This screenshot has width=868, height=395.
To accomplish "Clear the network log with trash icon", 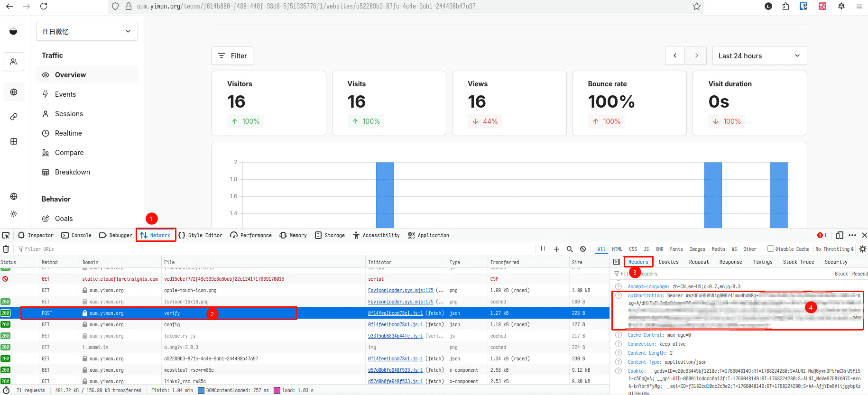I will [x=6, y=249].
